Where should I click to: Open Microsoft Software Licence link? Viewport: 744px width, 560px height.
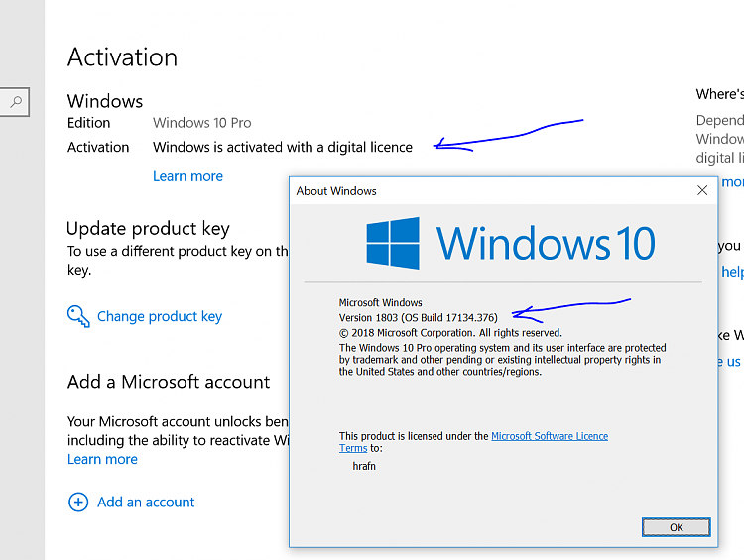[550, 436]
